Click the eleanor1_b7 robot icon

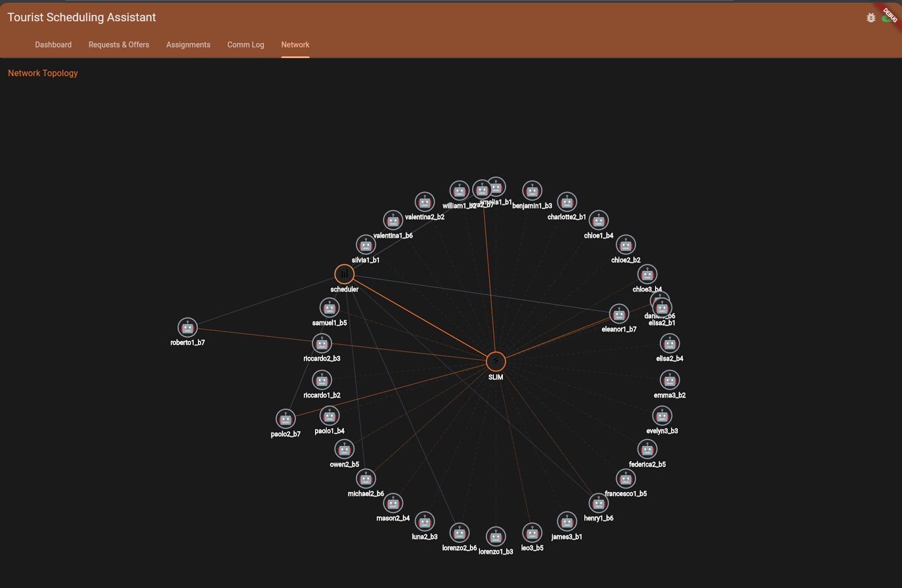(x=619, y=314)
